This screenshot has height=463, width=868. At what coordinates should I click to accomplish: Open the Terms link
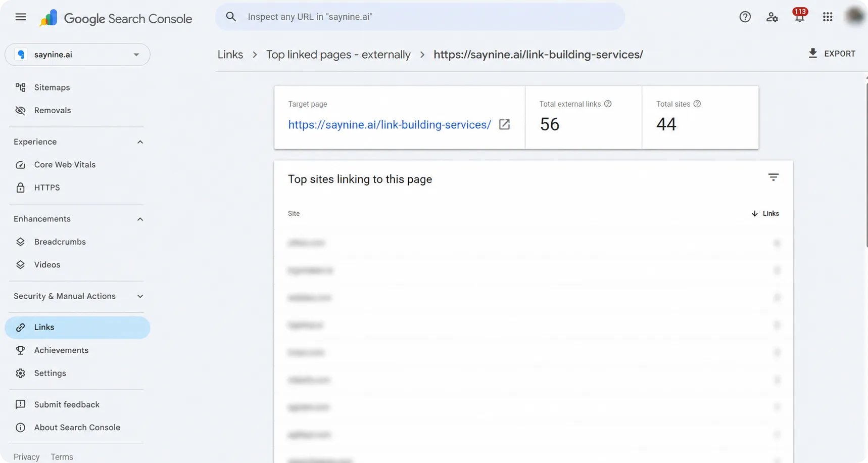pyautogui.click(x=62, y=457)
